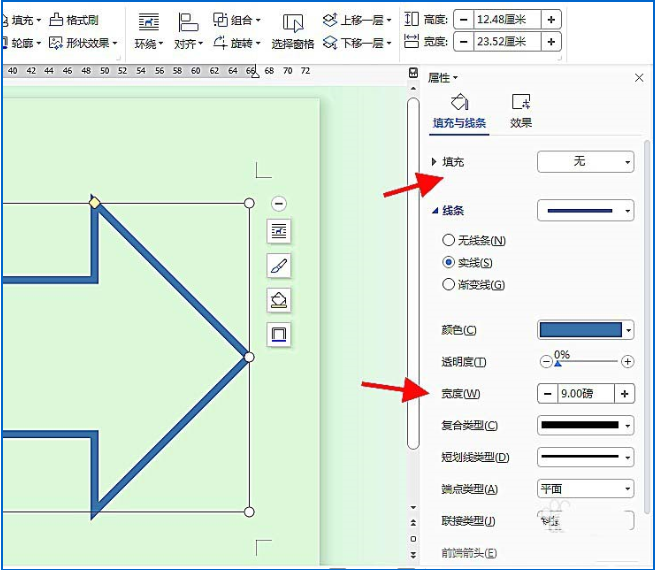
Task: Click the scroll up arrow
Action: pos(413,89)
